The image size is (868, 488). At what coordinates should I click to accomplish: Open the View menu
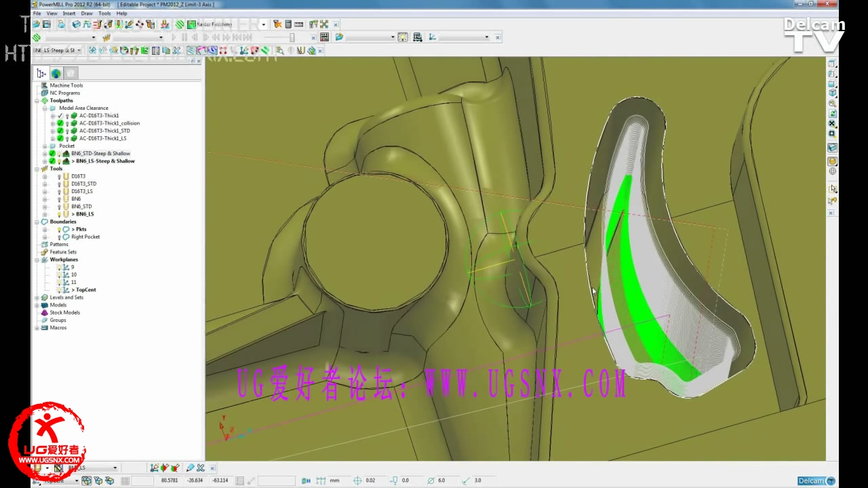pyautogui.click(x=52, y=13)
